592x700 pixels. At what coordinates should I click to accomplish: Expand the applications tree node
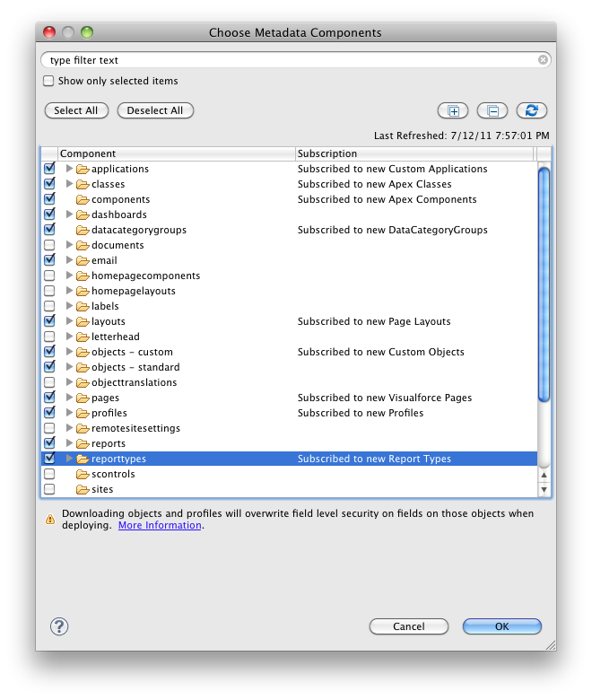coord(69,169)
